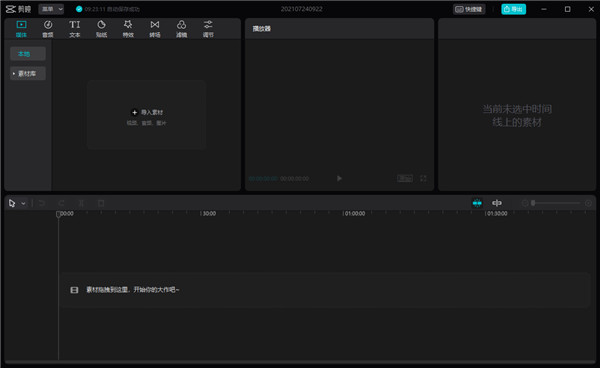Open the player aspect ratio button
This screenshot has width=600, height=368.
[405, 178]
